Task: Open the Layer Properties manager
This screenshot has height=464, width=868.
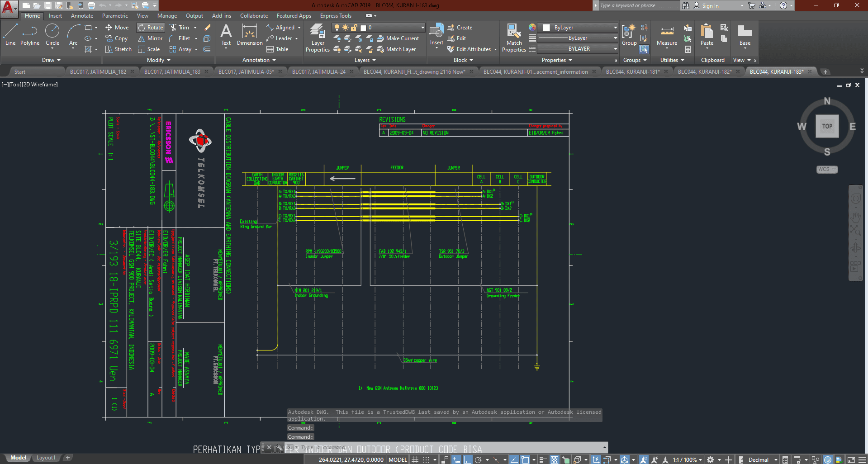Action: point(318,38)
